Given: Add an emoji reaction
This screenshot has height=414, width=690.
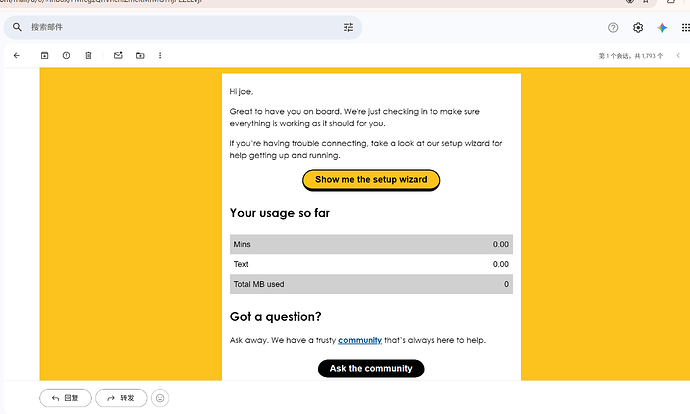Looking at the screenshot, I should pyautogui.click(x=160, y=398).
